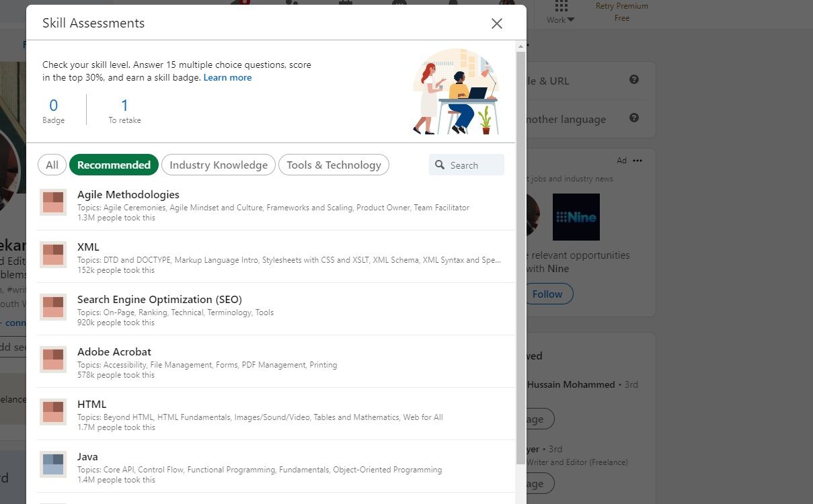
Task: Open the Adobe Acrobat assessment title
Action: (x=114, y=352)
